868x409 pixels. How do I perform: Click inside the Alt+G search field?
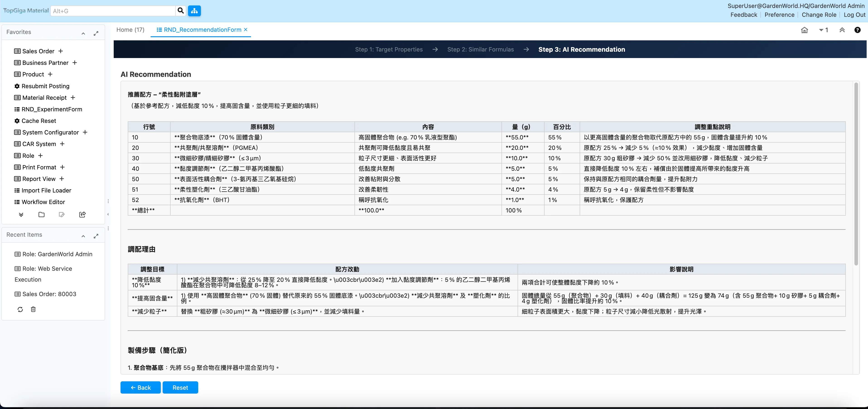pos(113,10)
